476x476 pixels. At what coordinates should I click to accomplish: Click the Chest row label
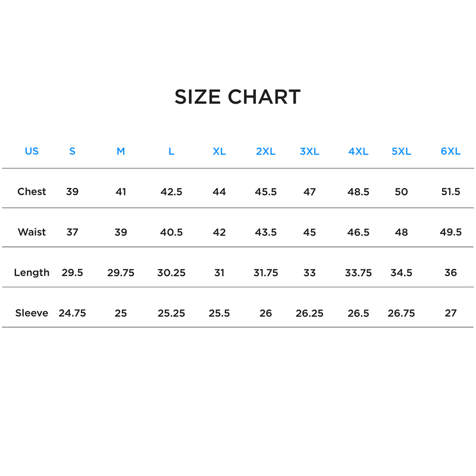pos(32,192)
